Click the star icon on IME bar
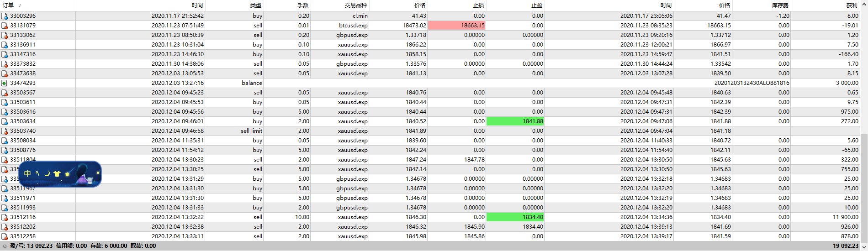Image resolution: width=868 pixels, height=251 pixels. (x=67, y=174)
